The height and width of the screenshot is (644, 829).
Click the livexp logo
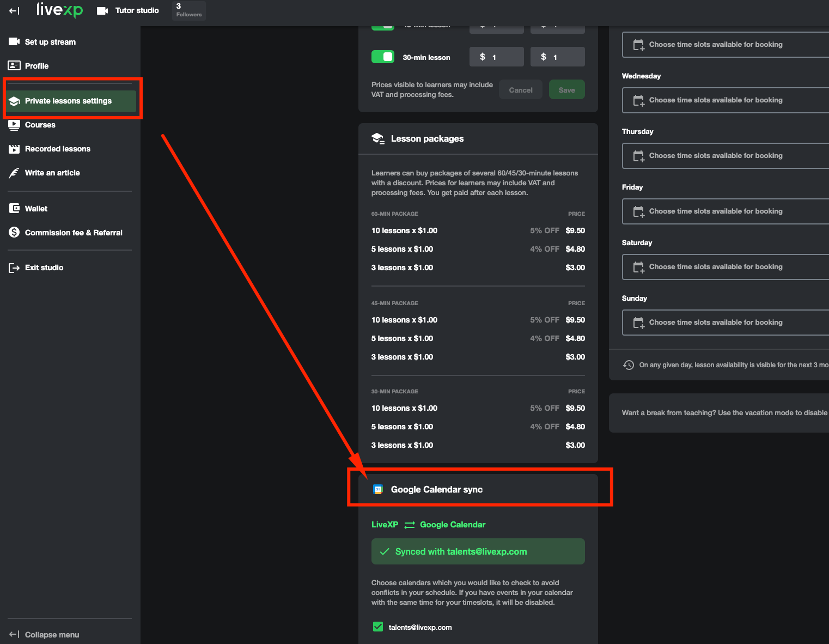(x=59, y=10)
